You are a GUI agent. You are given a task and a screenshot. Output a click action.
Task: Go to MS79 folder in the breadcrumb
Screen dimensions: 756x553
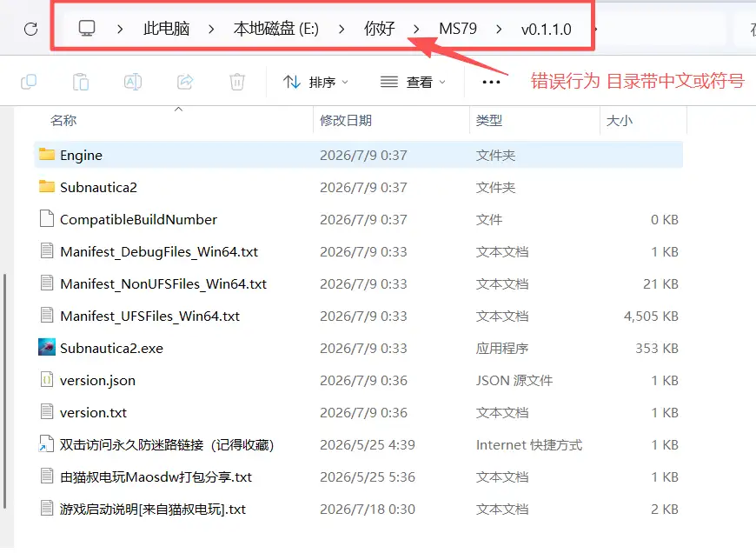(x=458, y=29)
